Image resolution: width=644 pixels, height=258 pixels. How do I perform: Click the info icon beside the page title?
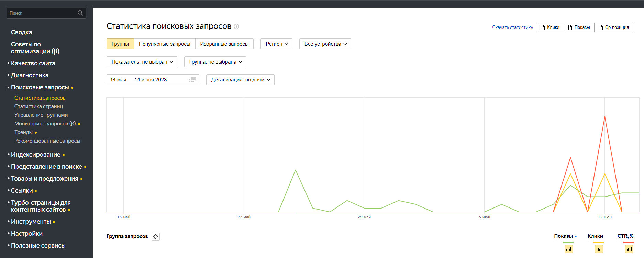(236, 26)
